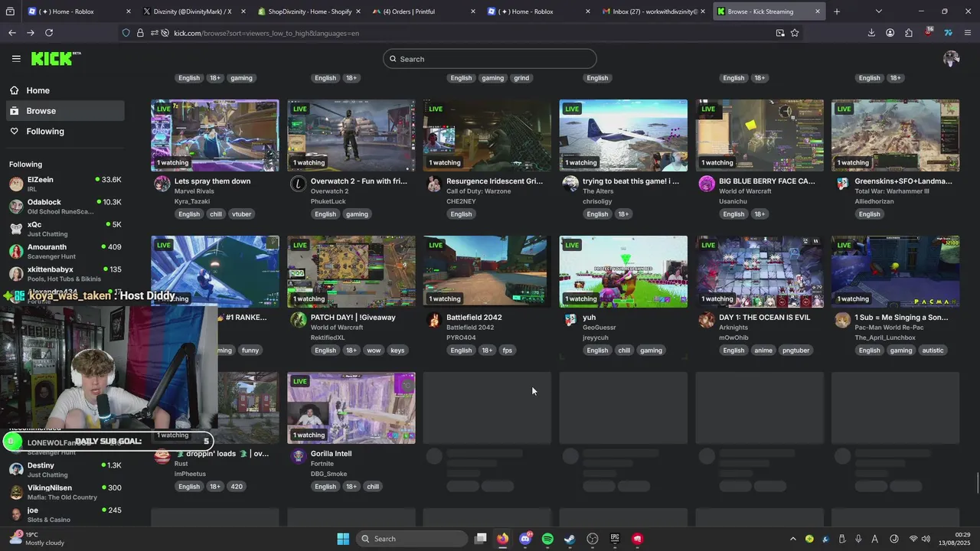
Task: Open Steam from the taskbar
Action: click(570, 539)
